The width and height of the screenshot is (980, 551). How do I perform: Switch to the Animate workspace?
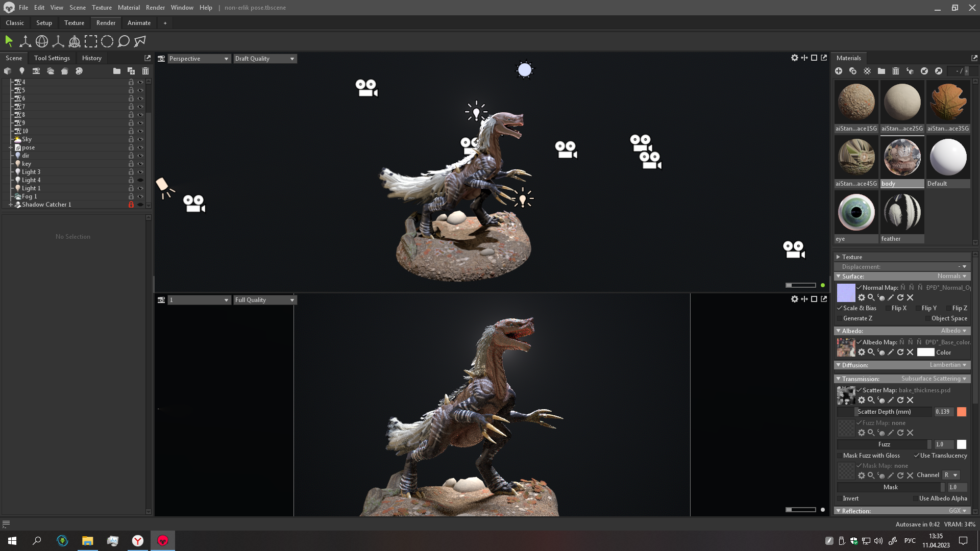pyautogui.click(x=139, y=23)
